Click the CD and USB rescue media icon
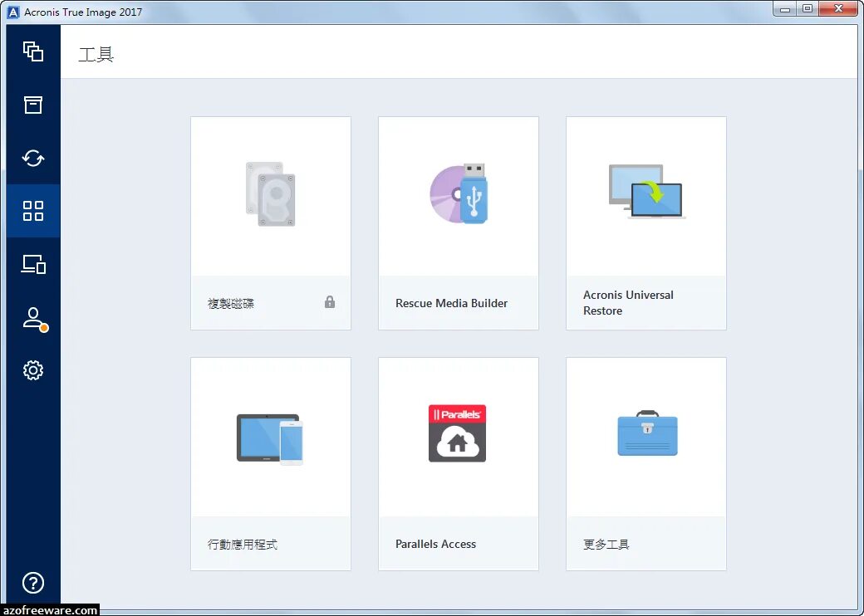The height and width of the screenshot is (616, 864). 458,193
